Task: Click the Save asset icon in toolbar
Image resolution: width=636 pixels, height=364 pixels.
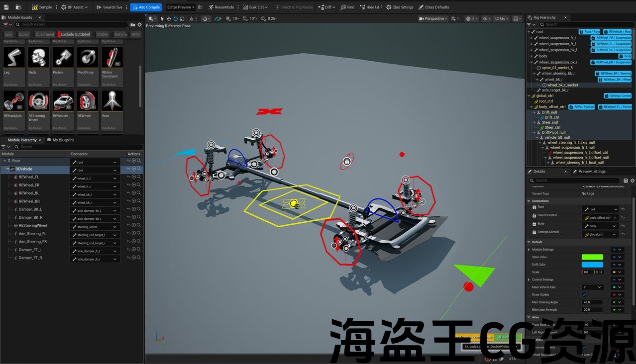Action: [x=5, y=7]
